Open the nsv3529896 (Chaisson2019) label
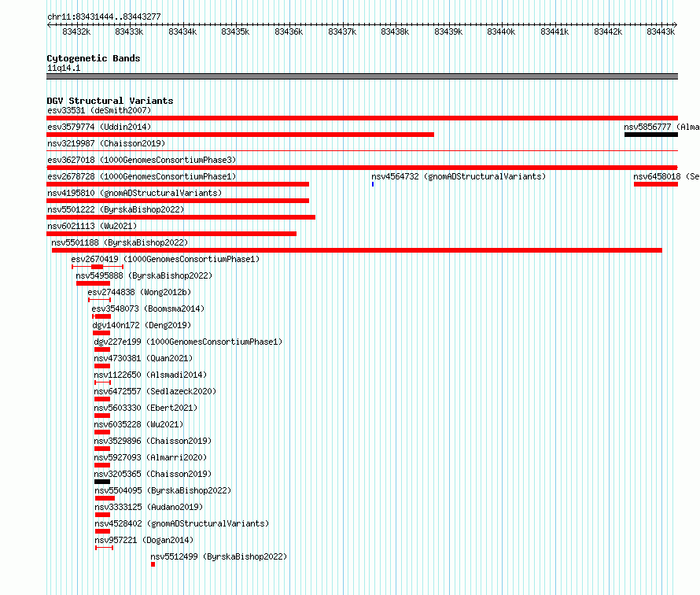The width and height of the screenshot is (700, 595). click(153, 441)
